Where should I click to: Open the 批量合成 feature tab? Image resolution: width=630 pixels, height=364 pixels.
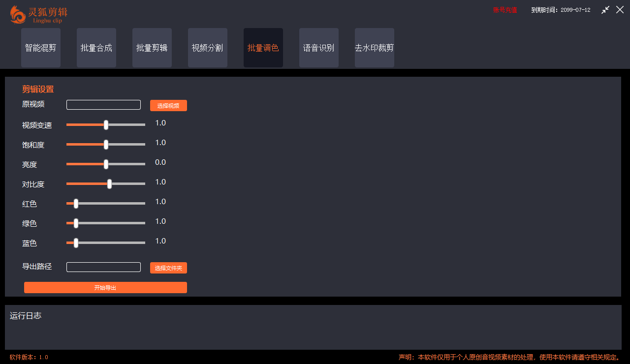pos(96,48)
